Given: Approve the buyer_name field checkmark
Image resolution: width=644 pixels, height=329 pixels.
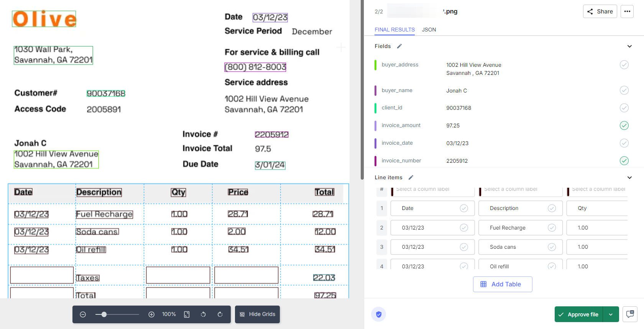Looking at the screenshot, I should pyautogui.click(x=624, y=90).
